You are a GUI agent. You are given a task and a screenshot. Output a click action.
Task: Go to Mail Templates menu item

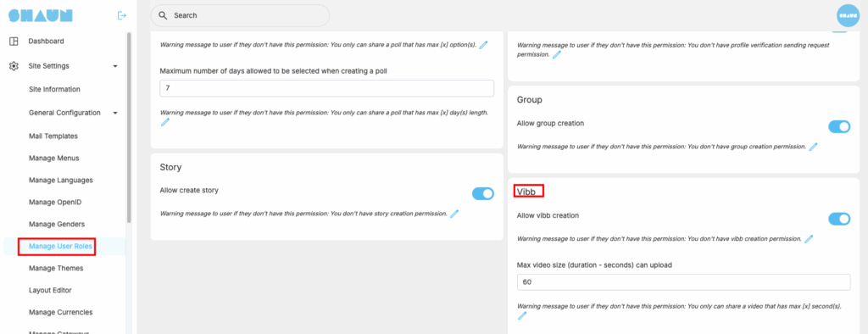tap(53, 136)
